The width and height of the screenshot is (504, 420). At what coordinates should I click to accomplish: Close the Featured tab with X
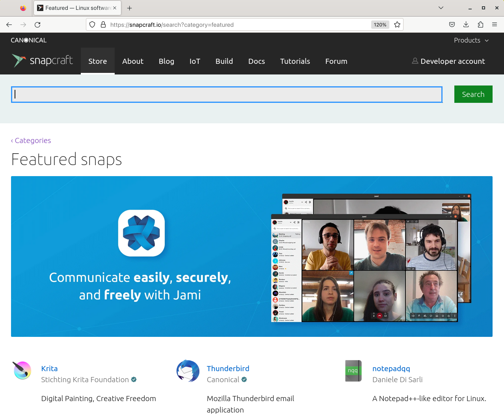pos(115,8)
